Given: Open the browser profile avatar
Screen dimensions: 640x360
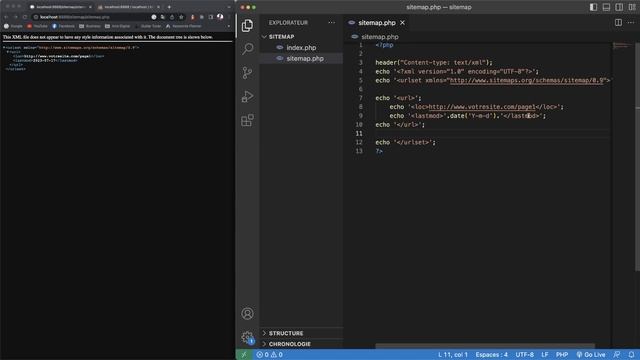Looking at the screenshot, I should [x=220, y=17].
